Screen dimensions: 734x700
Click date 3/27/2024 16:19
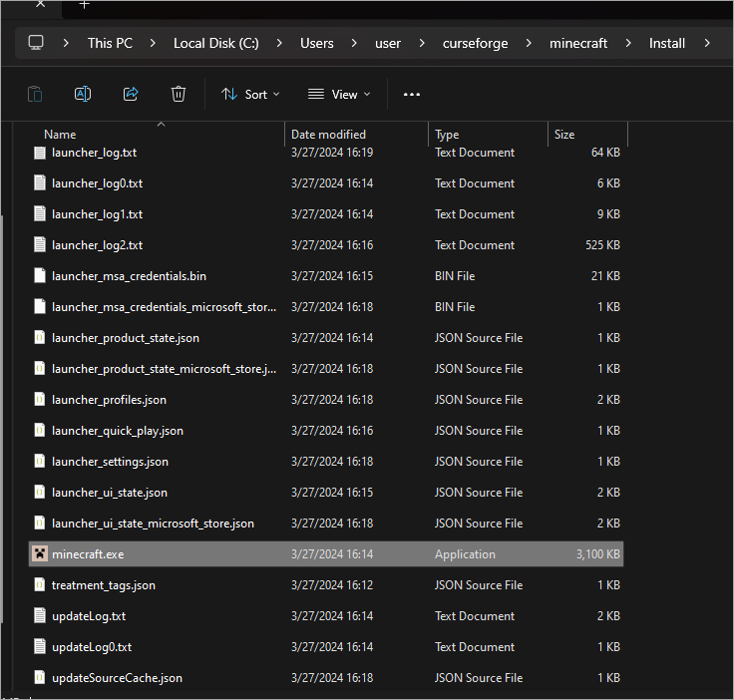click(x=332, y=153)
